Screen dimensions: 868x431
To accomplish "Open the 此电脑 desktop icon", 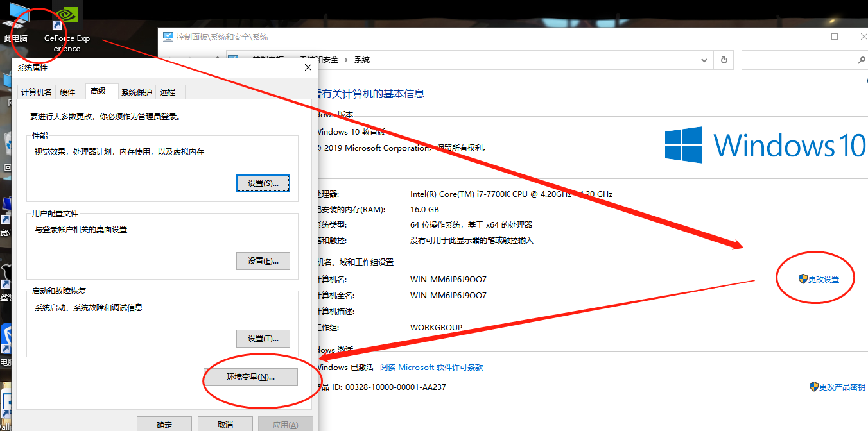I will [17, 22].
